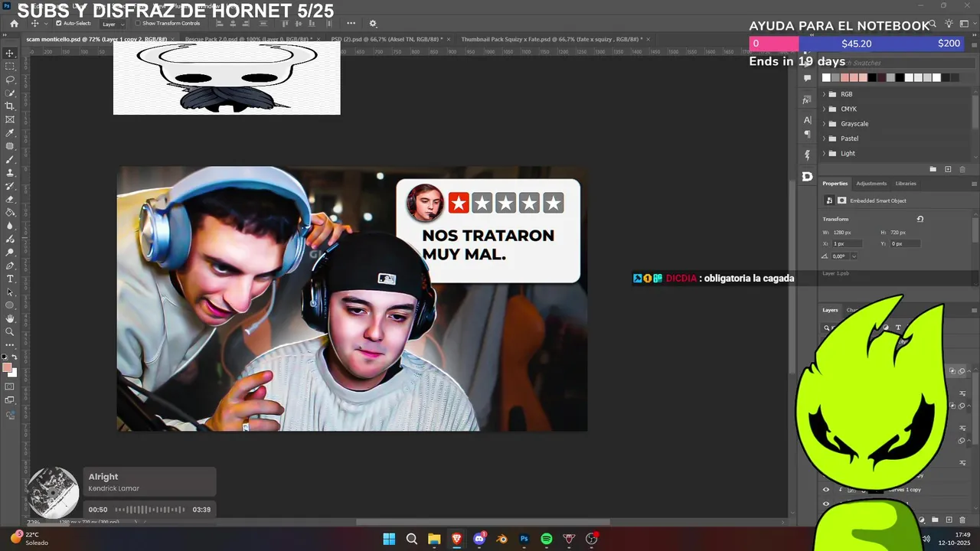This screenshot has width=980, height=551.
Task: Select the Spot Healing Brush tool
Action: [x=10, y=145]
